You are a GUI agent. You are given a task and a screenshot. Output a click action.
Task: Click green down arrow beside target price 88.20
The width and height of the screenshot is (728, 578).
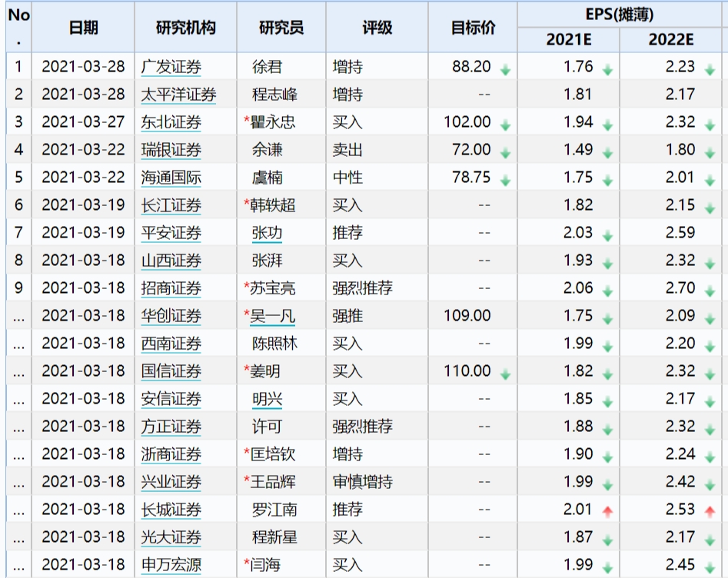click(505, 69)
